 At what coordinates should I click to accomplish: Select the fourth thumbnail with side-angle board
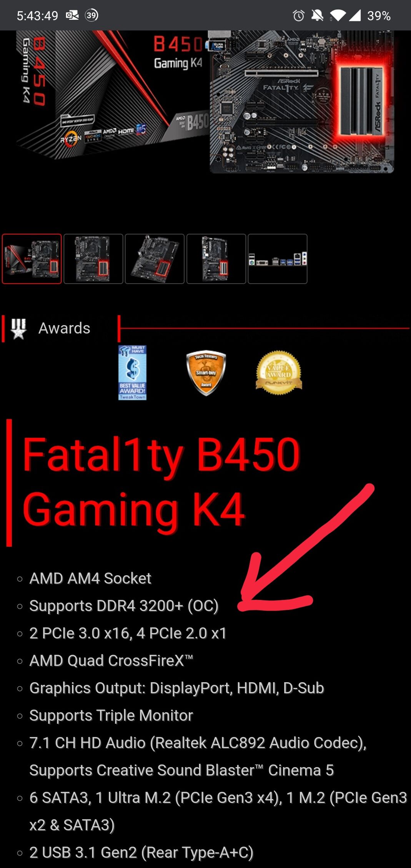(x=216, y=259)
